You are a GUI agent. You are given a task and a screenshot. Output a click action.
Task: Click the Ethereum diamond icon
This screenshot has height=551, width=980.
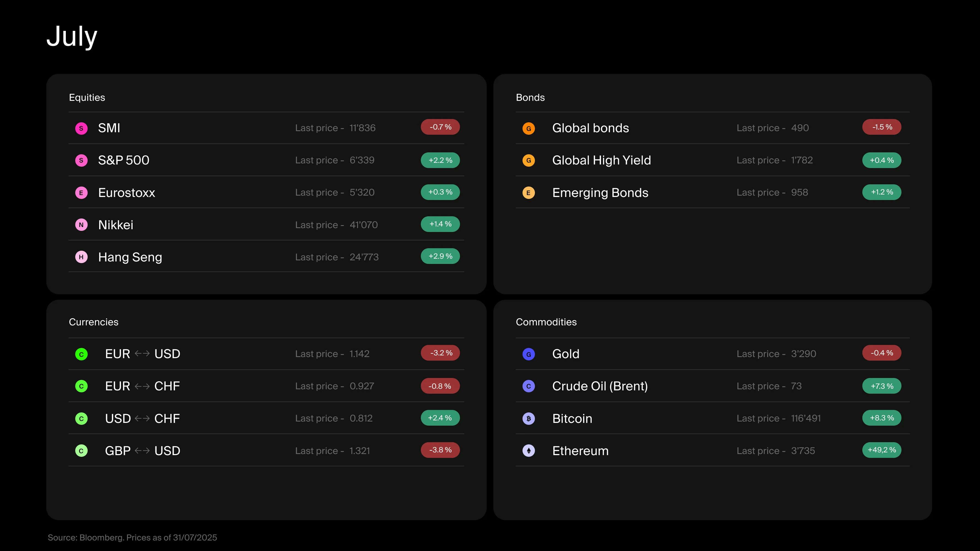[528, 451]
